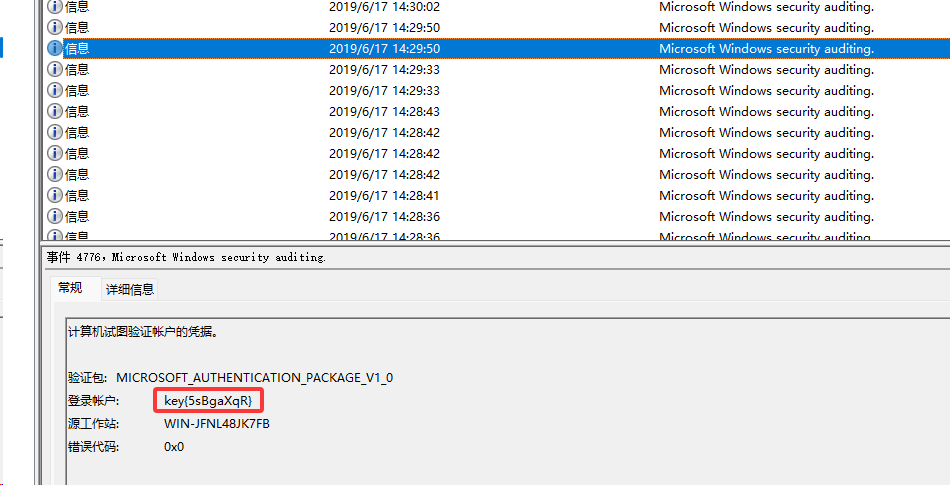
Task: Click info icon on the 14:28:41 event
Action: click(55, 195)
